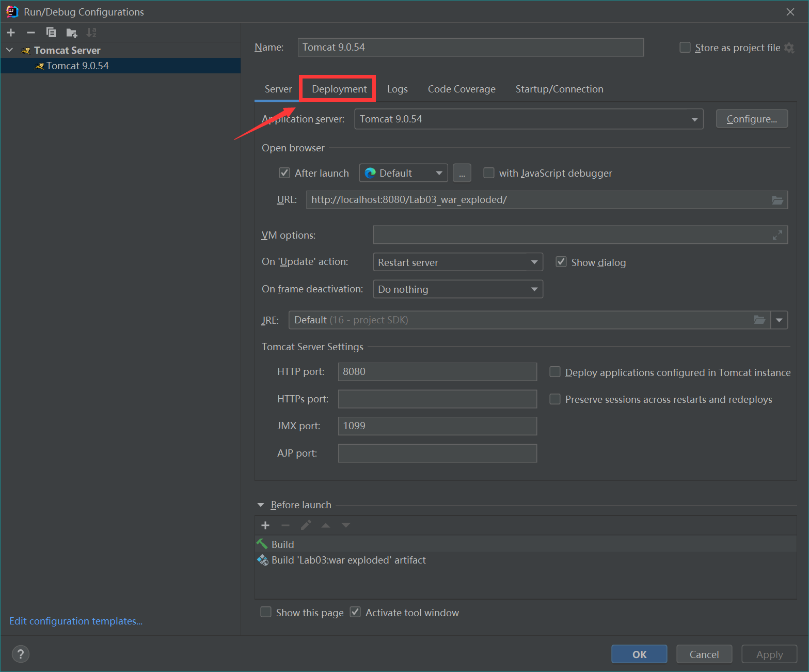Open the help question mark

click(x=21, y=654)
